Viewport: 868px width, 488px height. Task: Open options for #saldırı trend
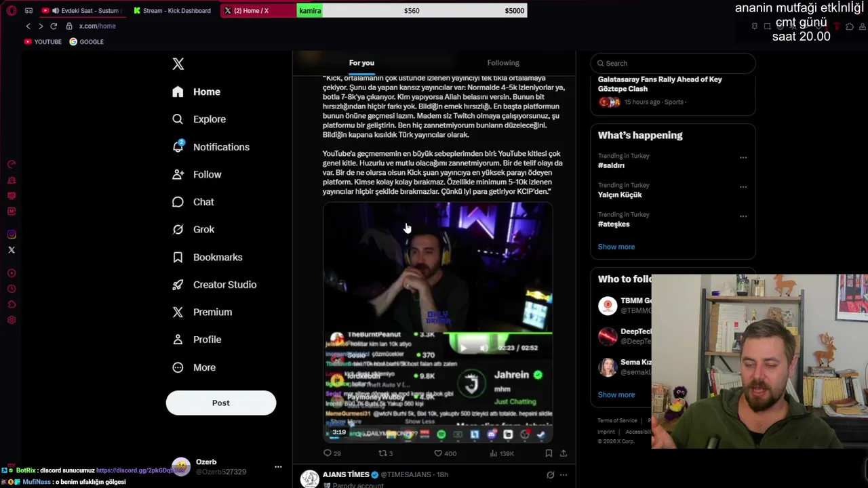click(x=743, y=157)
